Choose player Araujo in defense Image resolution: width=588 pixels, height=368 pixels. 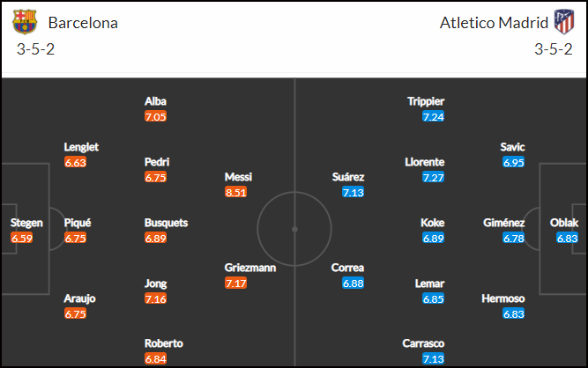(79, 298)
